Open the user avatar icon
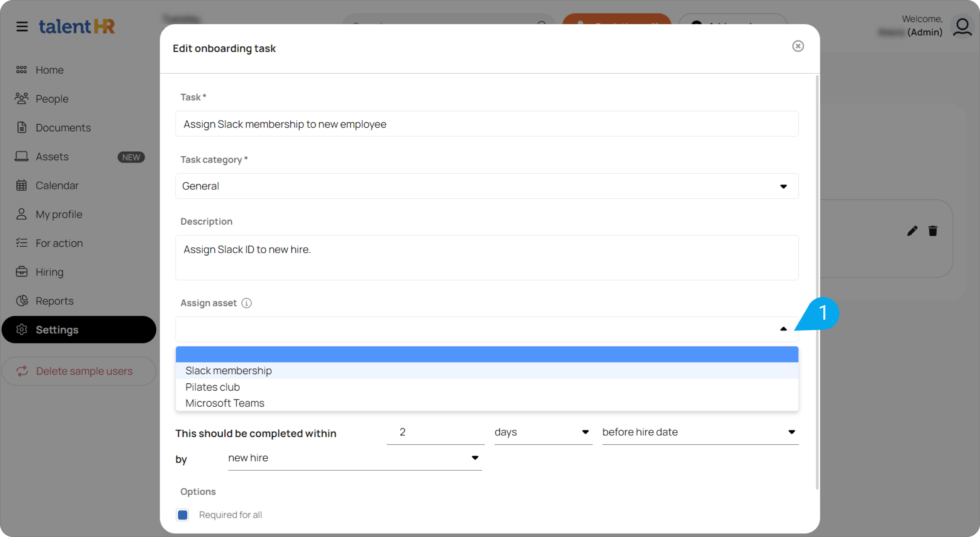The width and height of the screenshot is (980, 537). (x=962, y=26)
